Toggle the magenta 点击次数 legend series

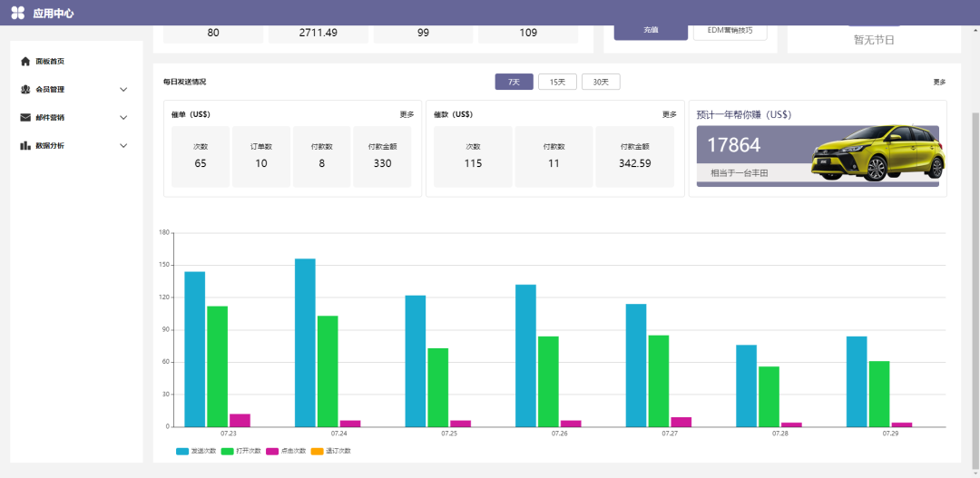[x=272, y=451]
